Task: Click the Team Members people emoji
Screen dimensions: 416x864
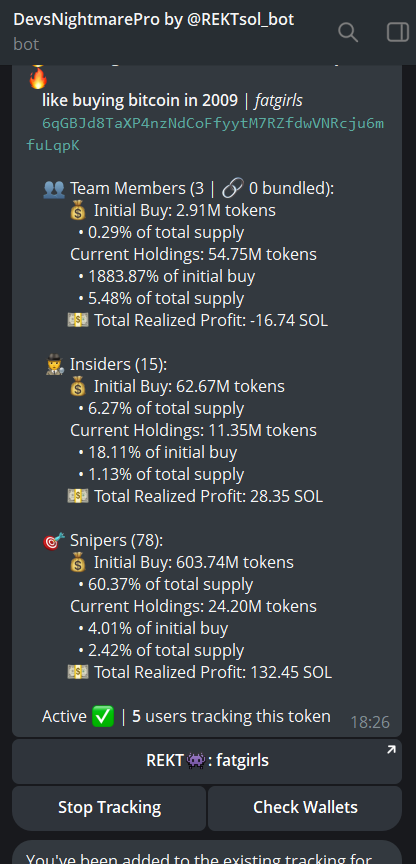Action: 53,189
